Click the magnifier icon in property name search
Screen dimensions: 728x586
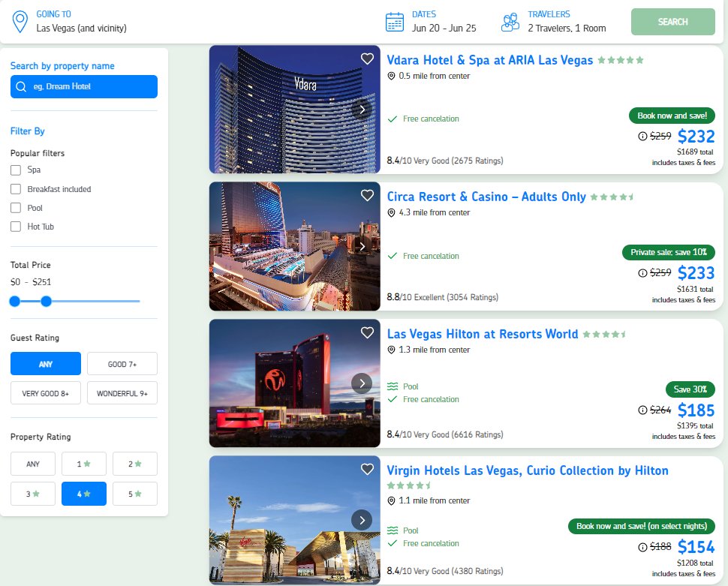click(x=21, y=86)
